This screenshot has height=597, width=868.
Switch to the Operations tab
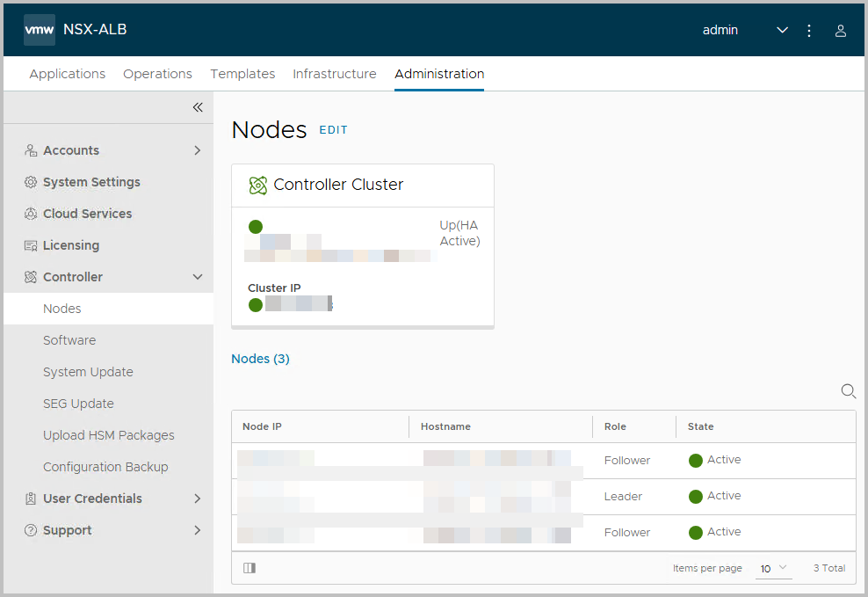click(157, 74)
